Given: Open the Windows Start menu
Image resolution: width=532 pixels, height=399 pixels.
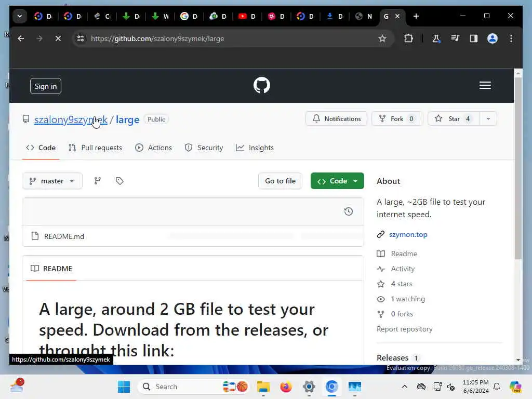Looking at the screenshot, I should [124, 387].
